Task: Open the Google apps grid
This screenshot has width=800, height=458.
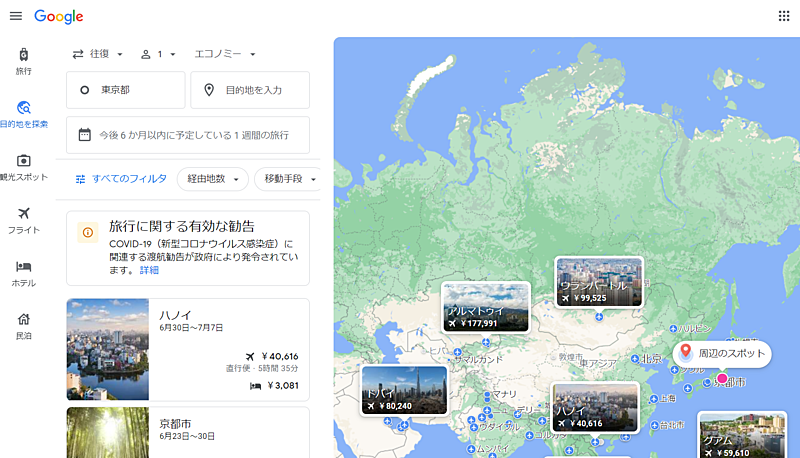Action: click(784, 16)
